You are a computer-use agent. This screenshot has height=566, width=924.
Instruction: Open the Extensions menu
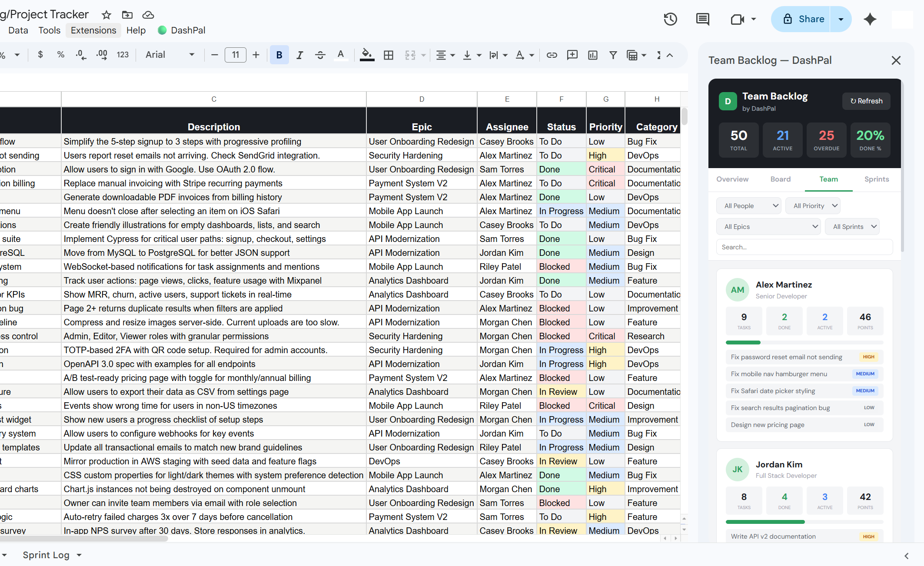tap(93, 30)
